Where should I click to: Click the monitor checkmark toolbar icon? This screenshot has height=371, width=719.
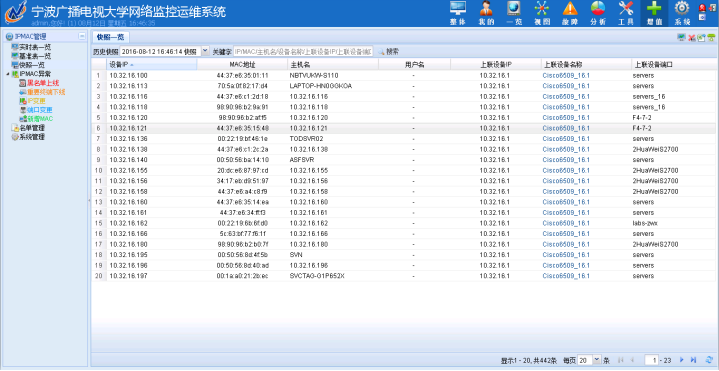pyautogui.click(x=681, y=38)
